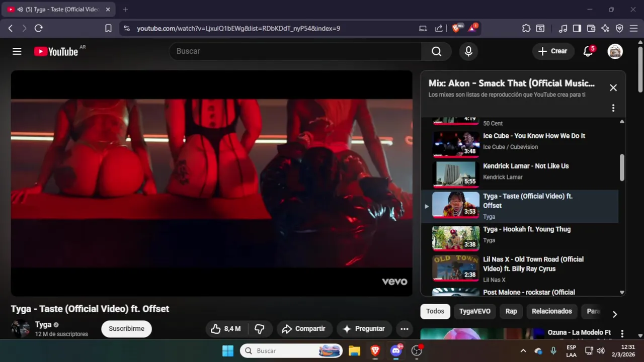Select current Tyga Taste playlist item
Screen dimensions: 644x362
(520, 206)
